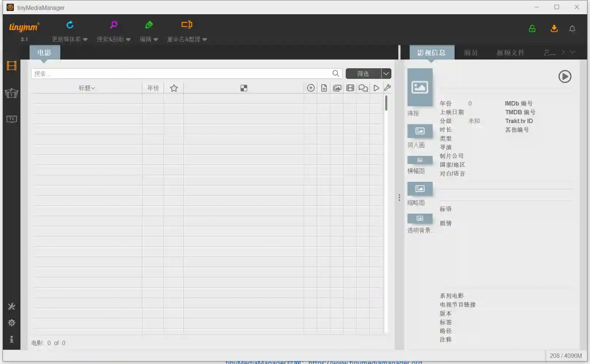Click the rename & organize icon
Screen dimensions: 590x364
pos(187,24)
